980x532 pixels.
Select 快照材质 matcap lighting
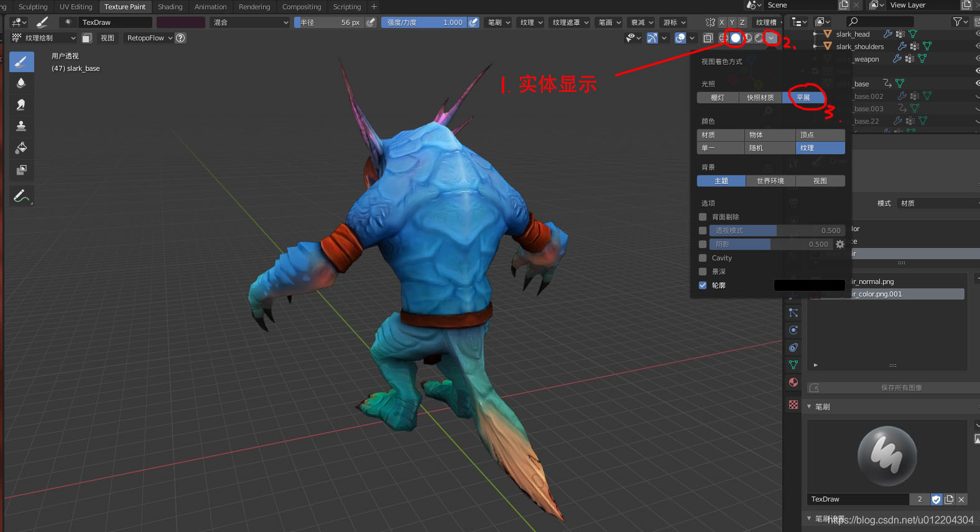tap(760, 98)
